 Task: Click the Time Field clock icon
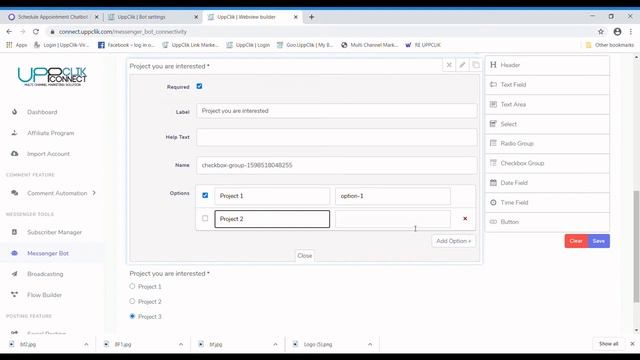coord(493,202)
